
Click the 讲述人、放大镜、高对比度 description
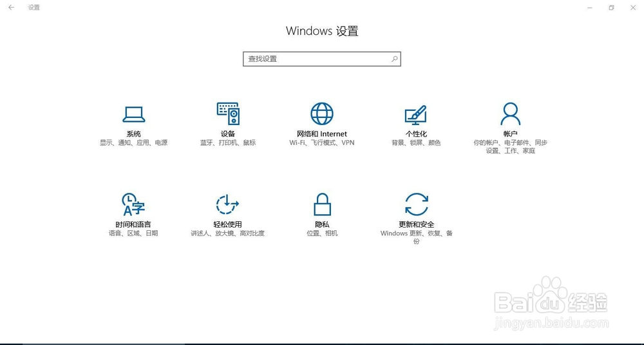pos(227,233)
